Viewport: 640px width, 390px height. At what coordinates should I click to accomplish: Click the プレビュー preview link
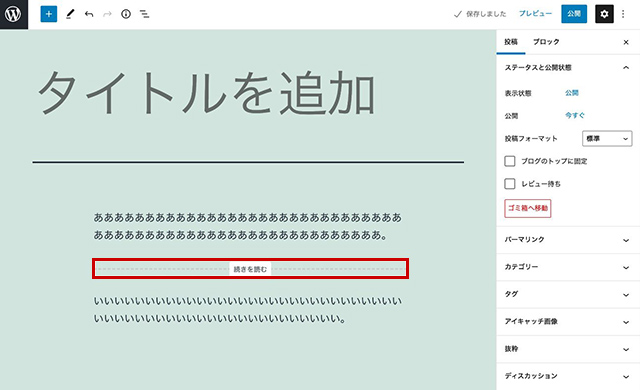(535, 14)
